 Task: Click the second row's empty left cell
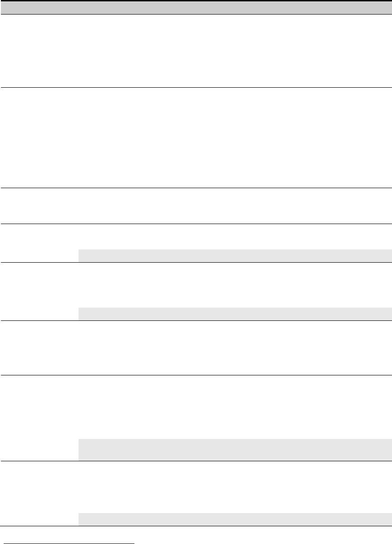pos(39,137)
